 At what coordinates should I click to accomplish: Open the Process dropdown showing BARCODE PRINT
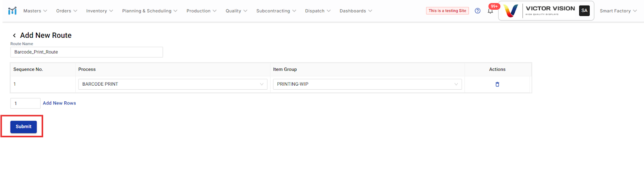coord(173,84)
